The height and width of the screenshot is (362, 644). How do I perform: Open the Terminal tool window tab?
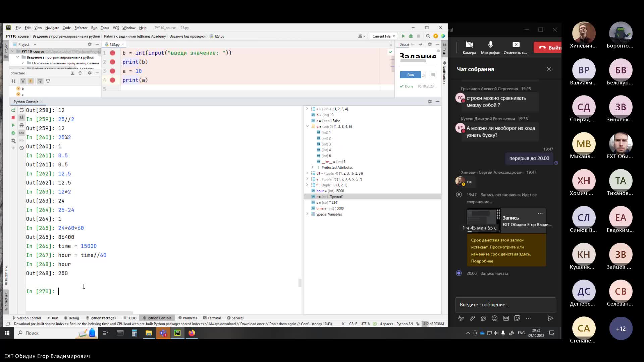click(x=212, y=318)
